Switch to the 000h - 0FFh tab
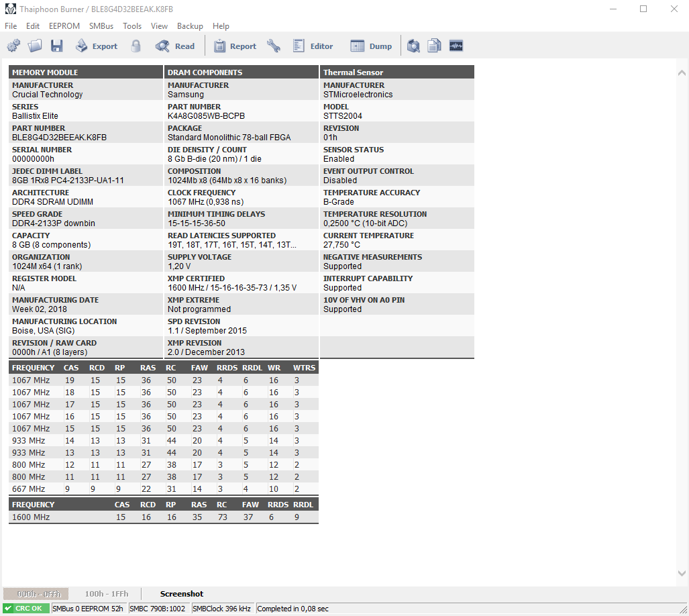Viewport: 689px width, 616px height. click(36, 594)
